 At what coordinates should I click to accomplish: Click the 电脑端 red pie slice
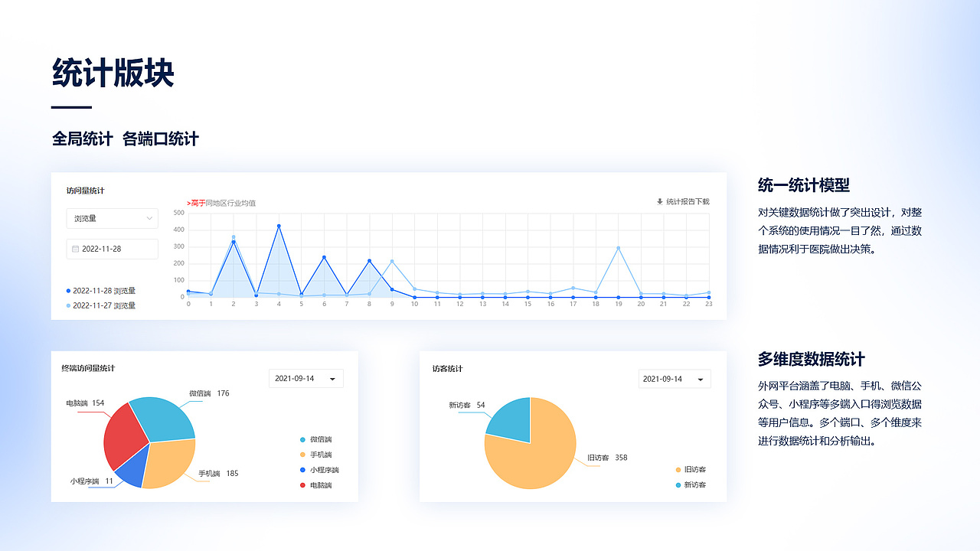click(x=124, y=436)
